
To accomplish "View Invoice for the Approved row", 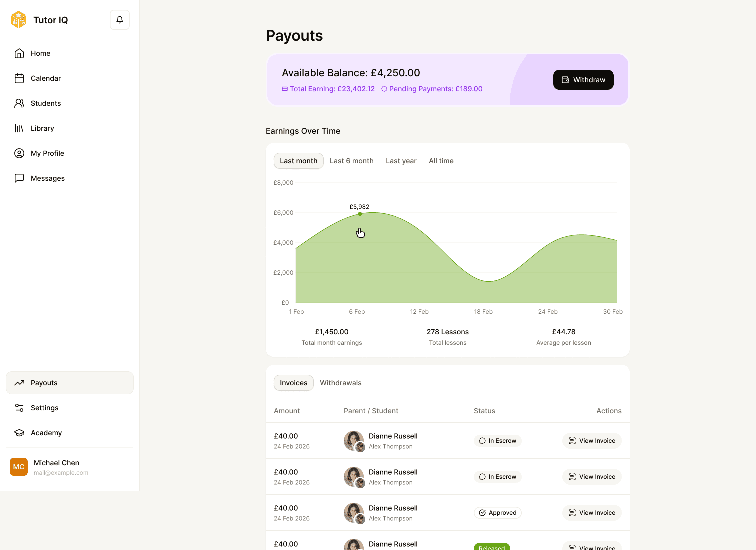I will pos(592,513).
